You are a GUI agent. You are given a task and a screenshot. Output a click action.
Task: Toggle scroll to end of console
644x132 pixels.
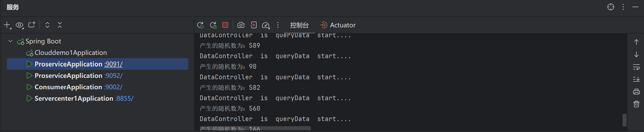(636, 79)
